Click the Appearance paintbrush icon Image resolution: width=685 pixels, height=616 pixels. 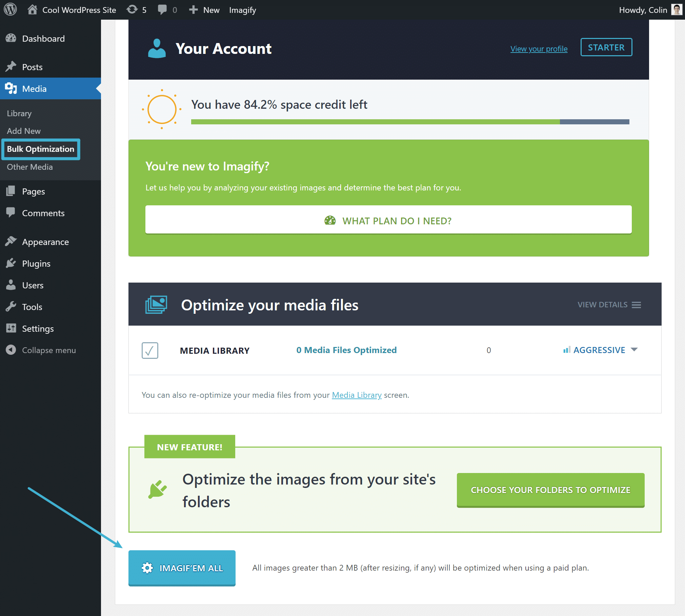point(11,241)
